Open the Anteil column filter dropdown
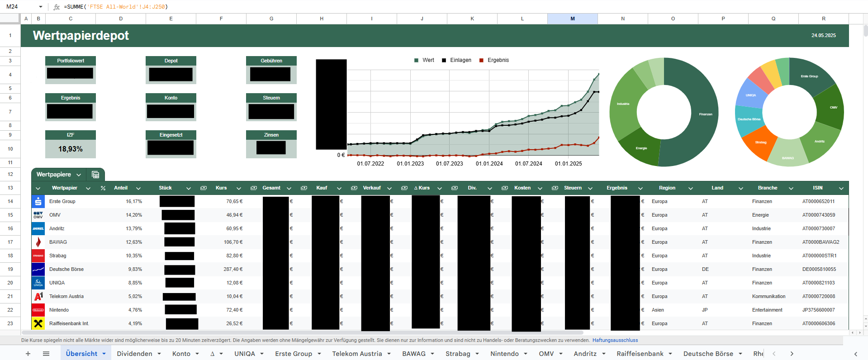 tap(138, 188)
